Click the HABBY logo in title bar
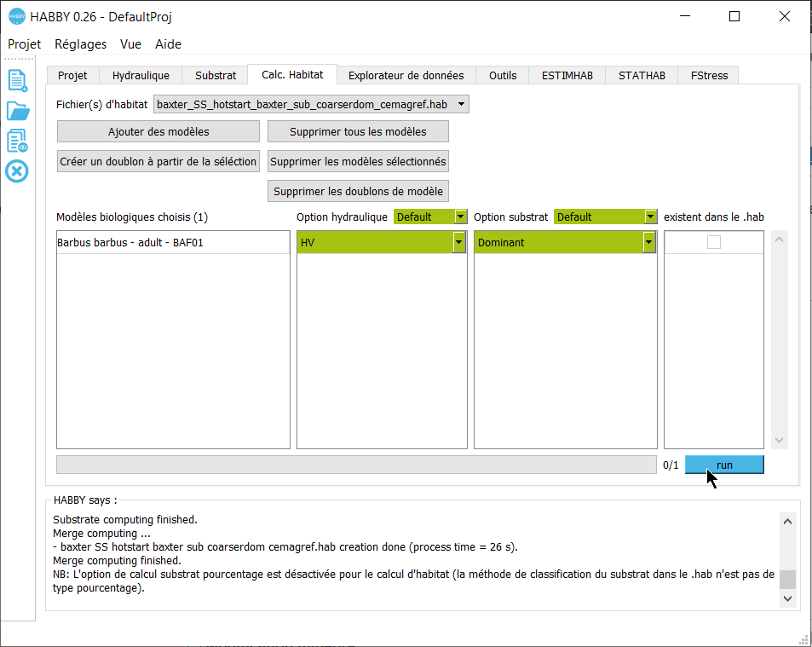Viewport: 812px width, 647px height. coord(17,17)
